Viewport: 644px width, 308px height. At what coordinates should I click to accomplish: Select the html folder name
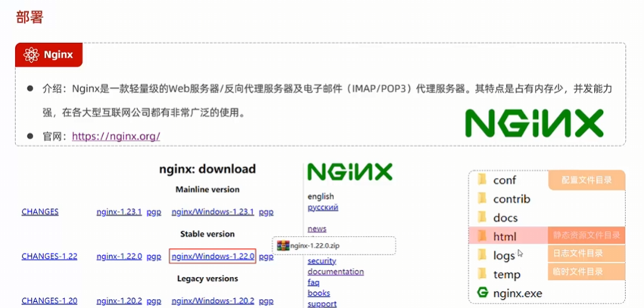505,237
